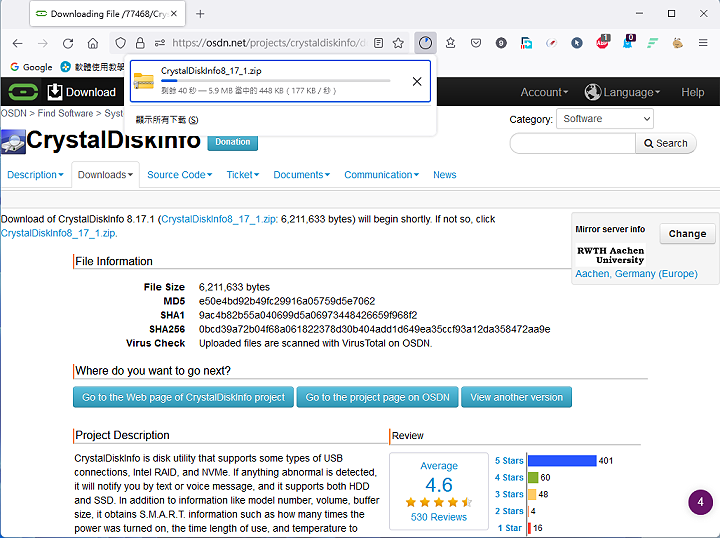
Task: Open the extensions icon next to downloads
Action: click(451, 43)
